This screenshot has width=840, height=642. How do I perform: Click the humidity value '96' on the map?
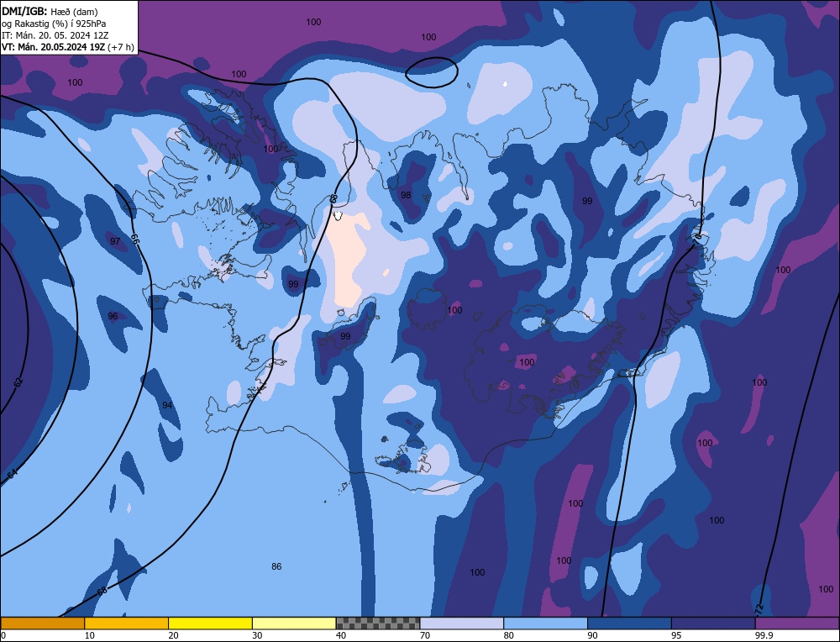pos(113,316)
